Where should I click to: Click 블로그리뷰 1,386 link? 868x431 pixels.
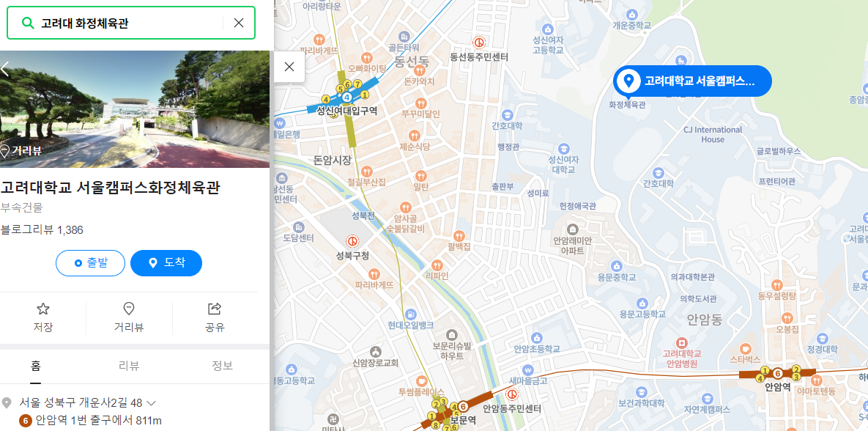coord(42,230)
